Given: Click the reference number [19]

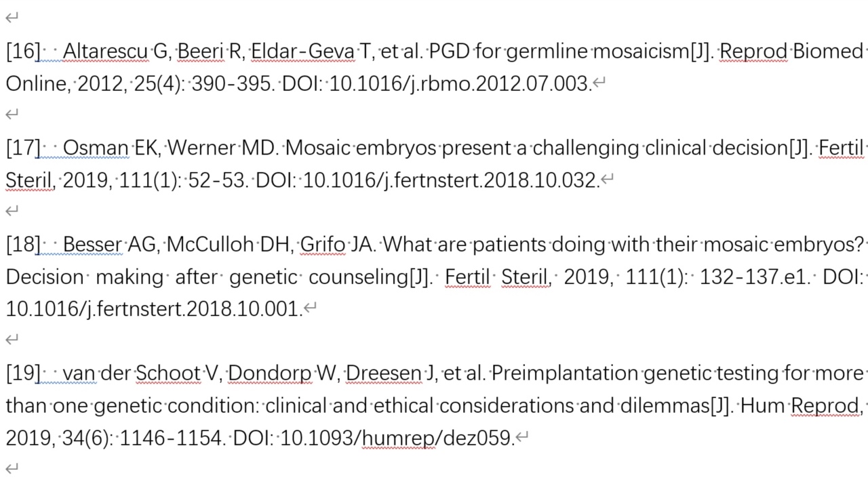Looking at the screenshot, I should (23, 373).
